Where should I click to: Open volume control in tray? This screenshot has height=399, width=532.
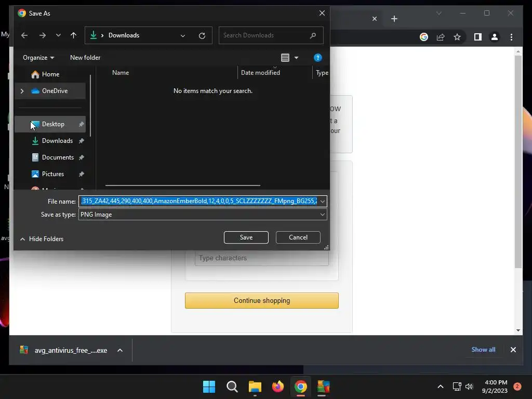469,387
